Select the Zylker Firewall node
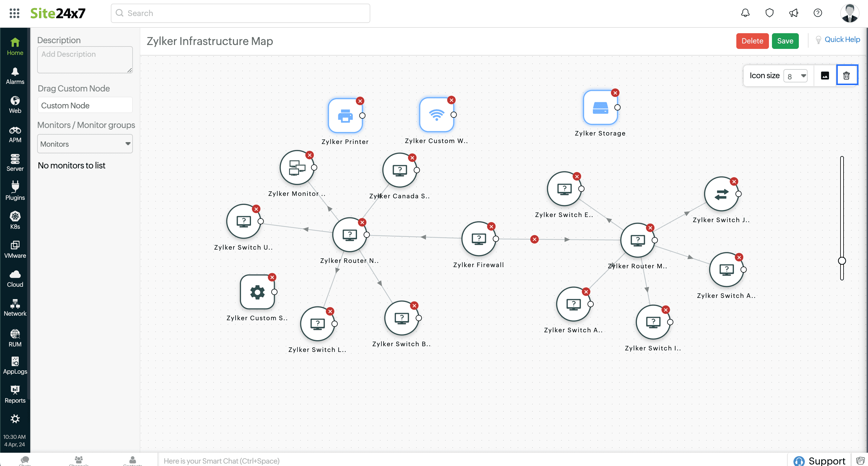 [x=478, y=239]
